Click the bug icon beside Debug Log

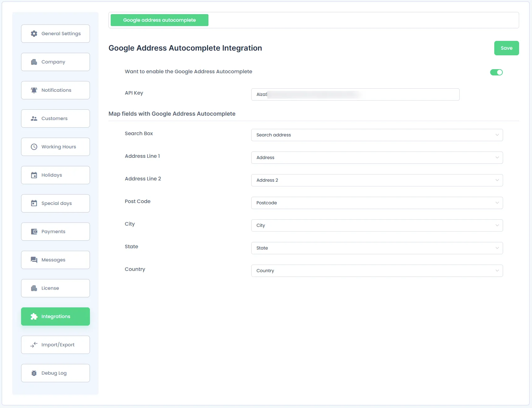pyautogui.click(x=34, y=373)
